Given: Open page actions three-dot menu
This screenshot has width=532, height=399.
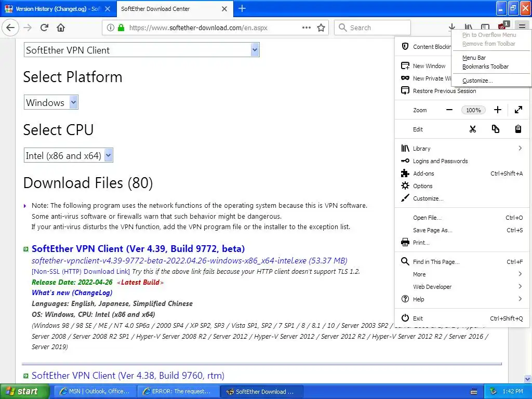Looking at the screenshot, I should [x=307, y=28].
